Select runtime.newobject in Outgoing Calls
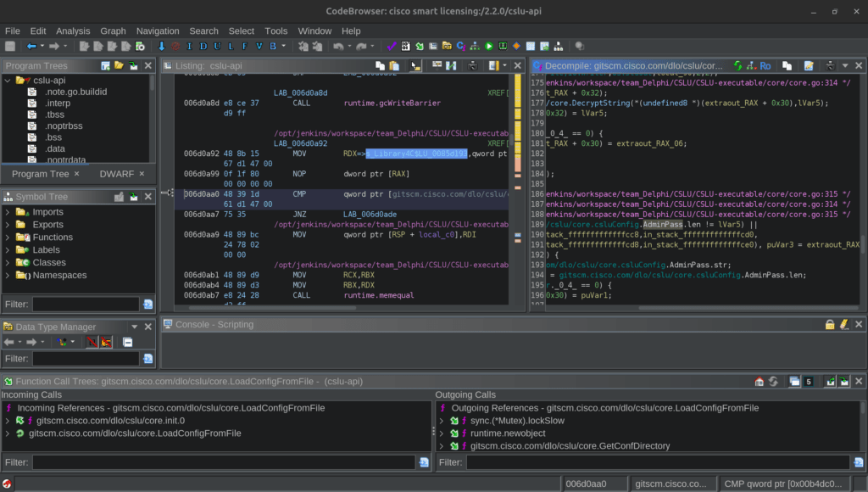Viewport: 868px width, 492px height. 508,433
